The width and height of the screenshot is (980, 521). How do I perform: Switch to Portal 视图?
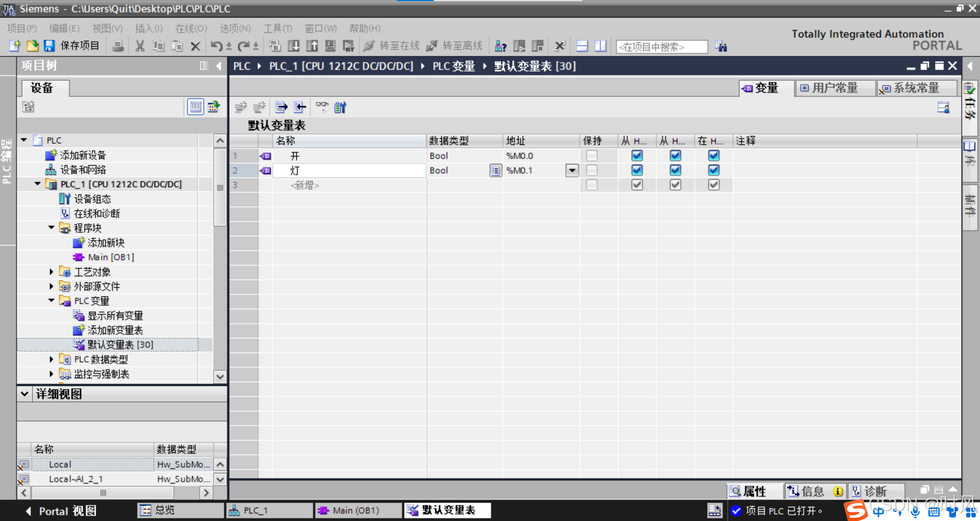pos(61,511)
